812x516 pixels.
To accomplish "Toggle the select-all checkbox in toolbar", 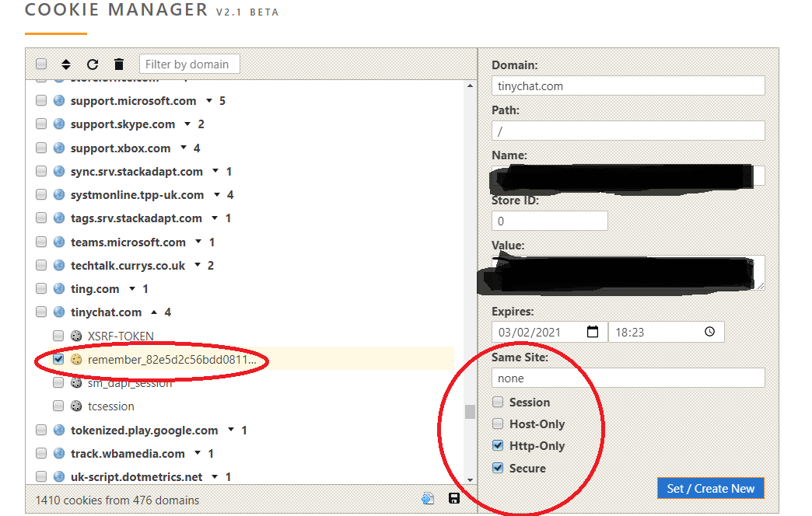I will coord(41,64).
